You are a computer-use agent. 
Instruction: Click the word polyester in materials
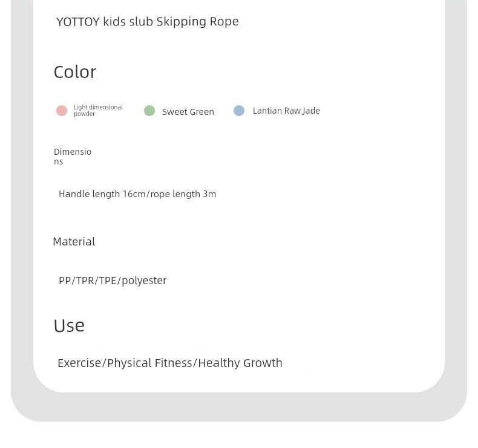(x=144, y=281)
